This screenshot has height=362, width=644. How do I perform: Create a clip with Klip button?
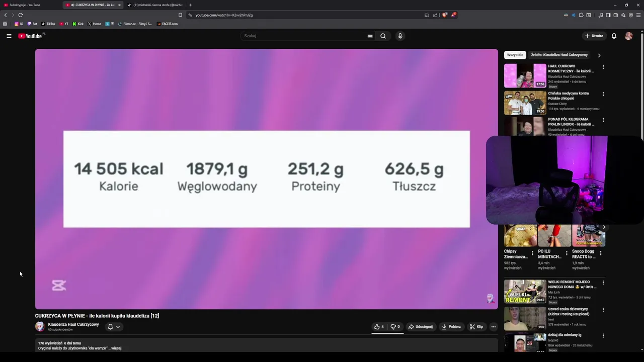point(476,327)
